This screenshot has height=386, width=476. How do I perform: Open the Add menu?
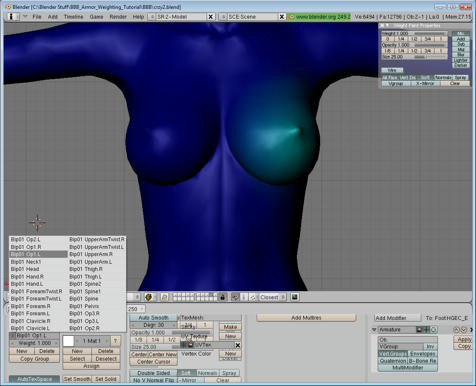click(x=53, y=17)
